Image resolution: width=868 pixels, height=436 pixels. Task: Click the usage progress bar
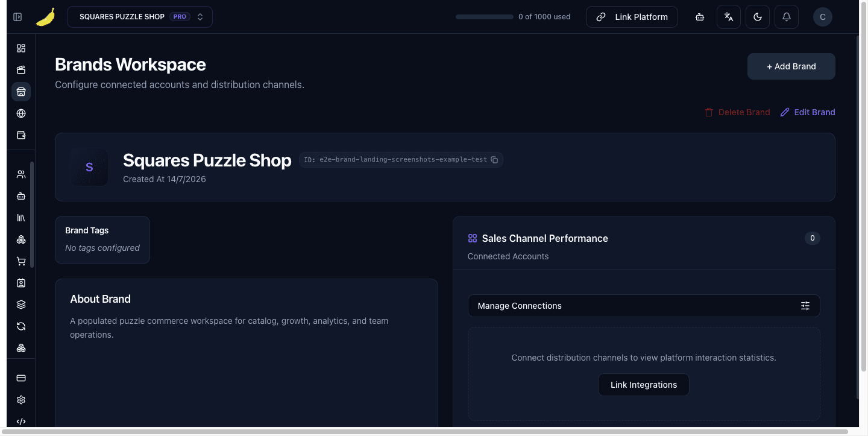[485, 17]
